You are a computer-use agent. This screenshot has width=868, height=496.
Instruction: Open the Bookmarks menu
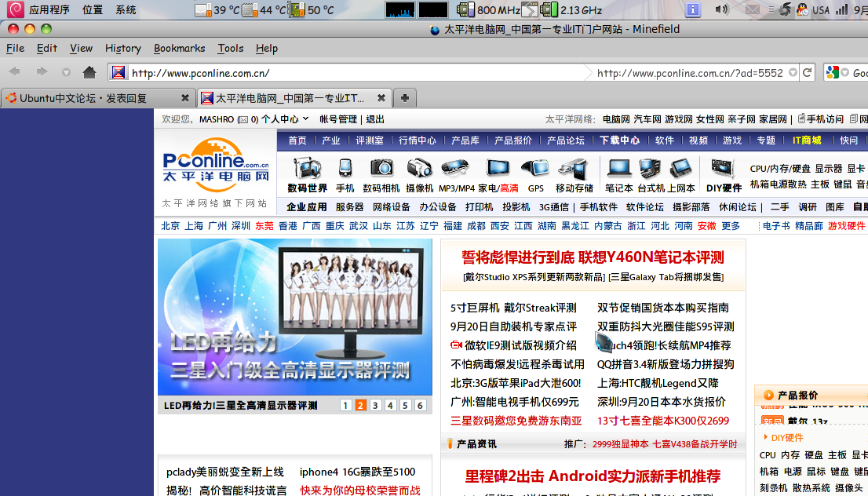(180, 48)
